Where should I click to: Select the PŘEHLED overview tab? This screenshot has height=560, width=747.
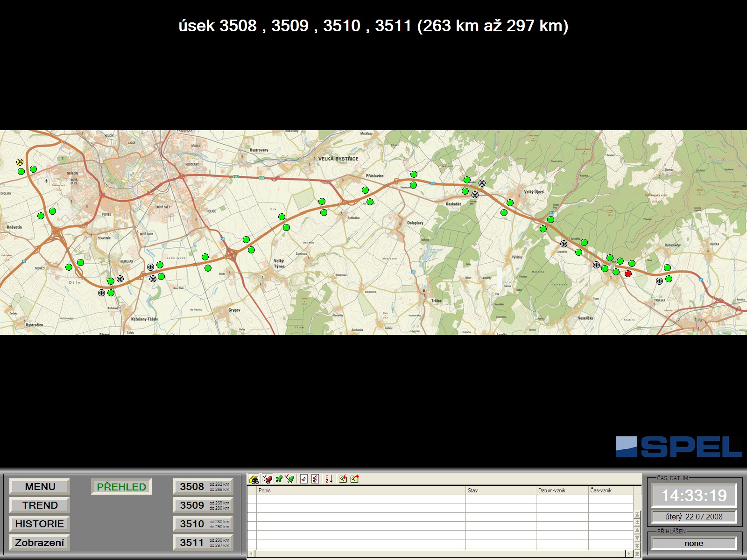pyautogui.click(x=121, y=487)
